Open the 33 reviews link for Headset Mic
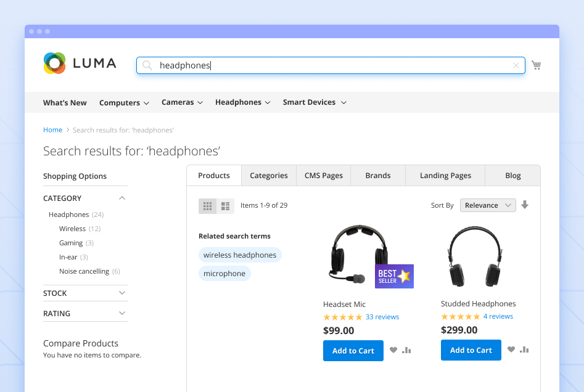The width and height of the screenshot is (584, 392). [382, 316]
